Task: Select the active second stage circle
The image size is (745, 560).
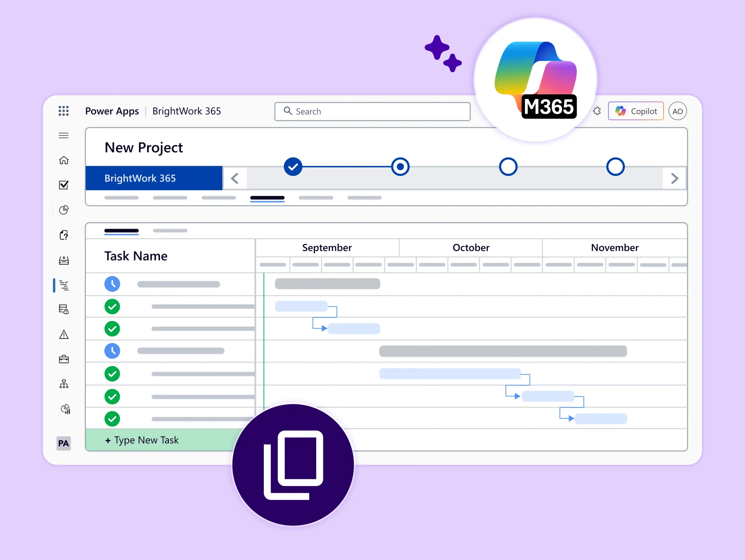Action: [x=400, y=166]
